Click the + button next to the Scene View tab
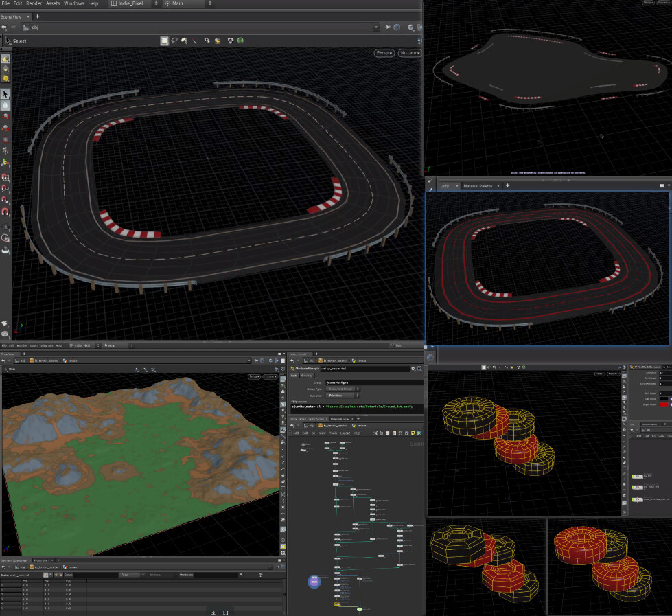Image resolution: width=672 pixels, height=616 pixels. tap(39, 16)
